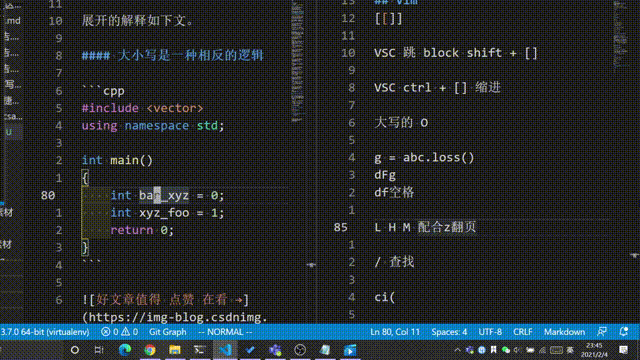Click on '#include <vector>' line
640x360 pixels.
click(x=142, y=108)
